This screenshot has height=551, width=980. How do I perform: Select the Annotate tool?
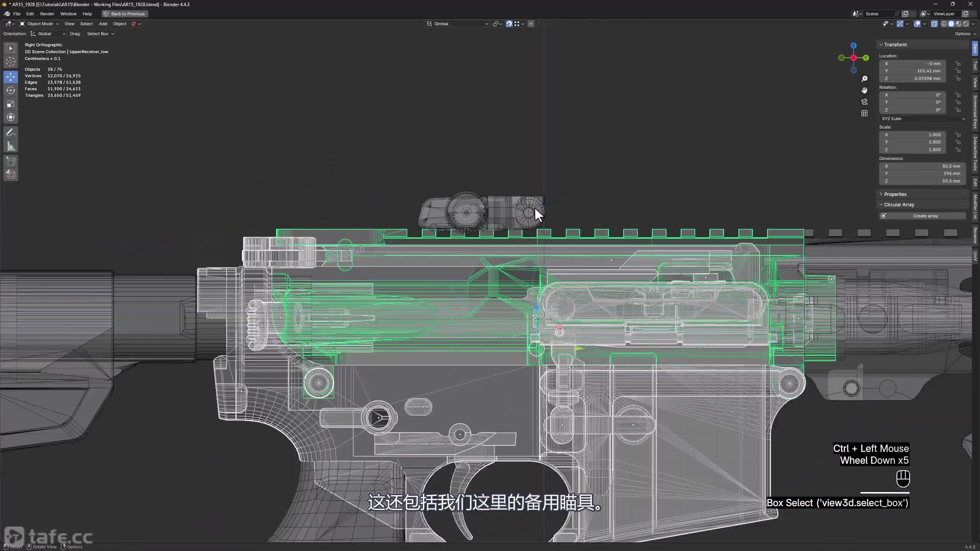11,132
